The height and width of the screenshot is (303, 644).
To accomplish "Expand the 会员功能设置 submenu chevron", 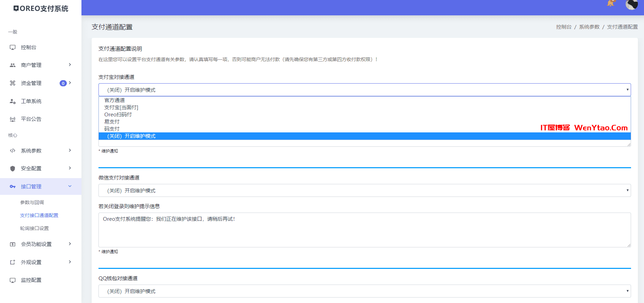I will point(70,244).
